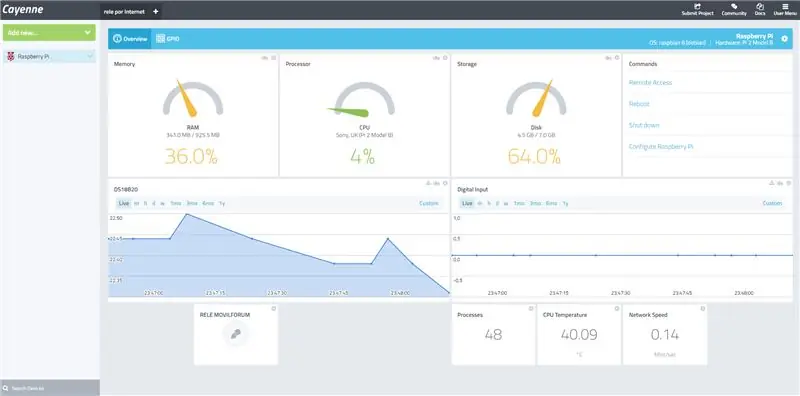Open the Processes widget settings gear
Viewport: 800px width, 396px height.
coord(531,308)
